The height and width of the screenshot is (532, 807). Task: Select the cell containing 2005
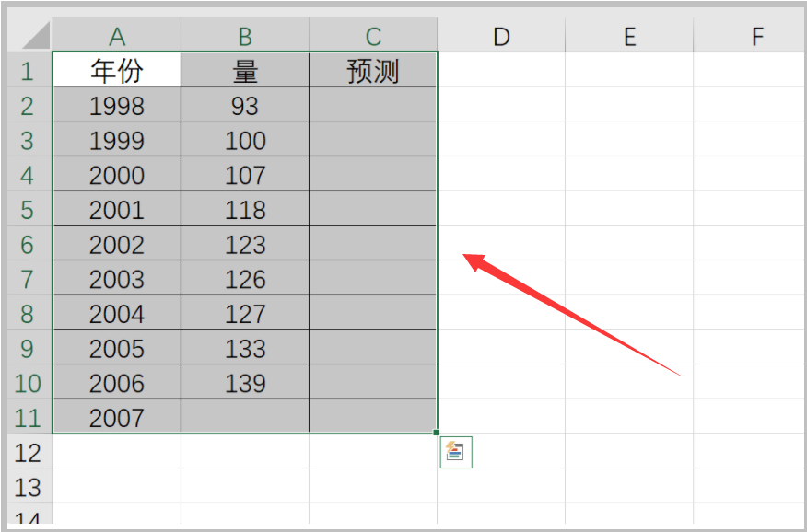(117, 348)
